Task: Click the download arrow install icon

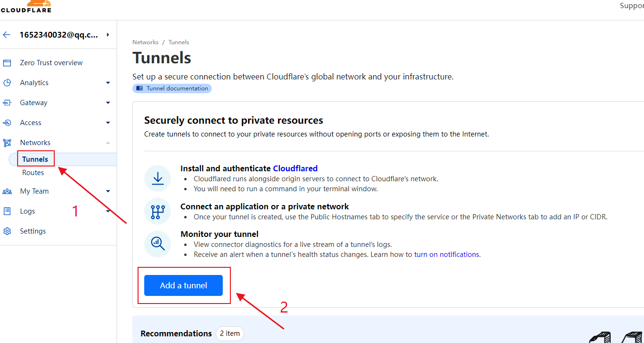Action: (x=158, y=178)
